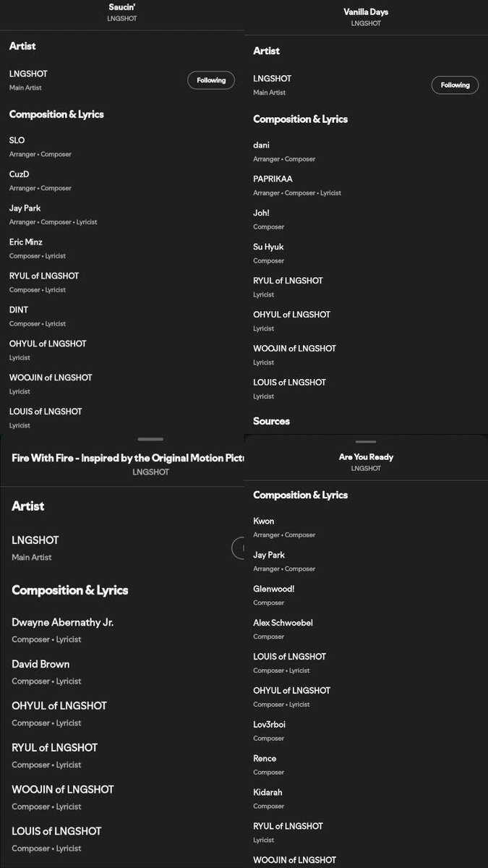
Task: Select Alex Schwoebel composer entry
Action: click(366, 629)
